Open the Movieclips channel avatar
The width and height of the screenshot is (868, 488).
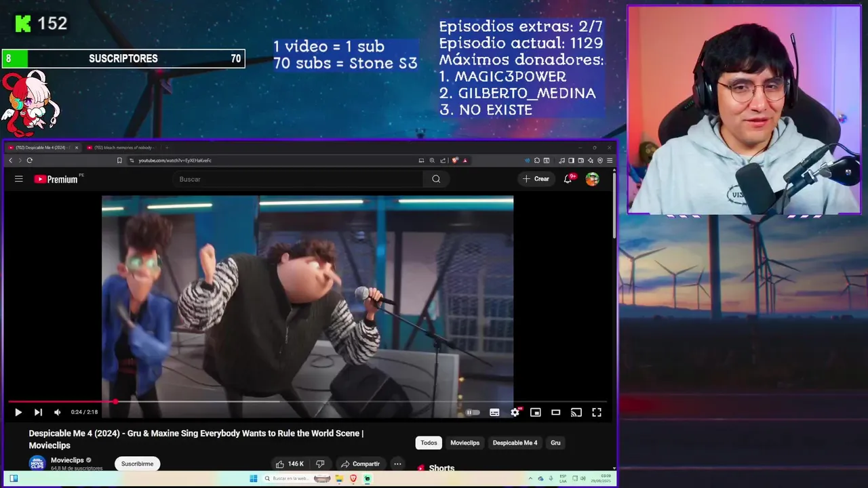[37, 464]
